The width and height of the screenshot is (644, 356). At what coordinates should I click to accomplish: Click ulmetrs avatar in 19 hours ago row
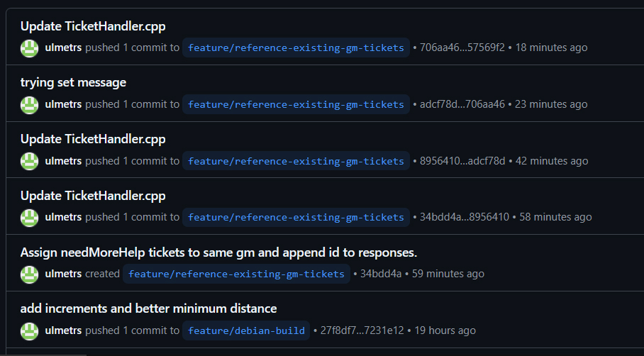[30, 331]
